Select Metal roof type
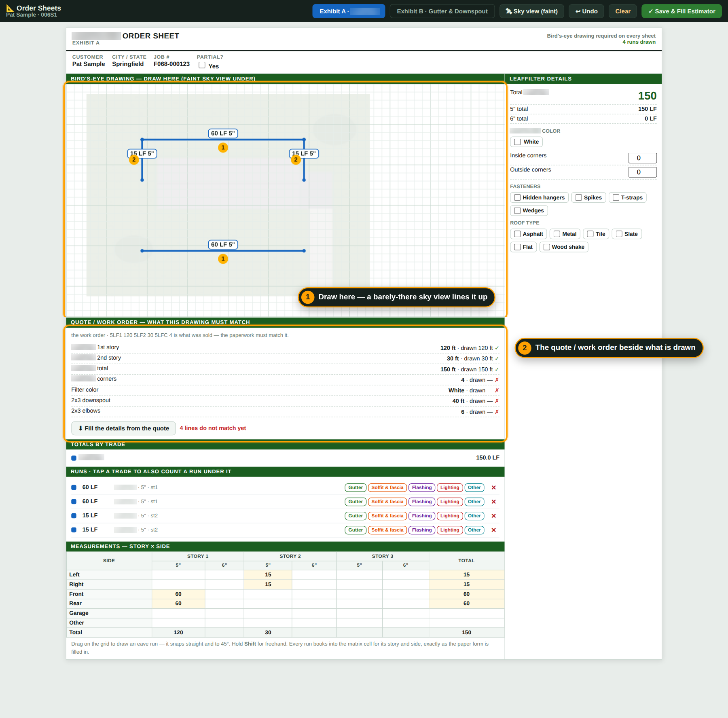 tap(557, 234)
